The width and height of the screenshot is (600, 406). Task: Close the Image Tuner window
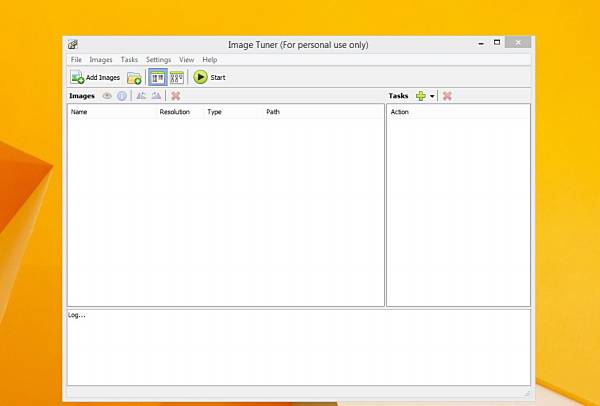coord(518,42)
